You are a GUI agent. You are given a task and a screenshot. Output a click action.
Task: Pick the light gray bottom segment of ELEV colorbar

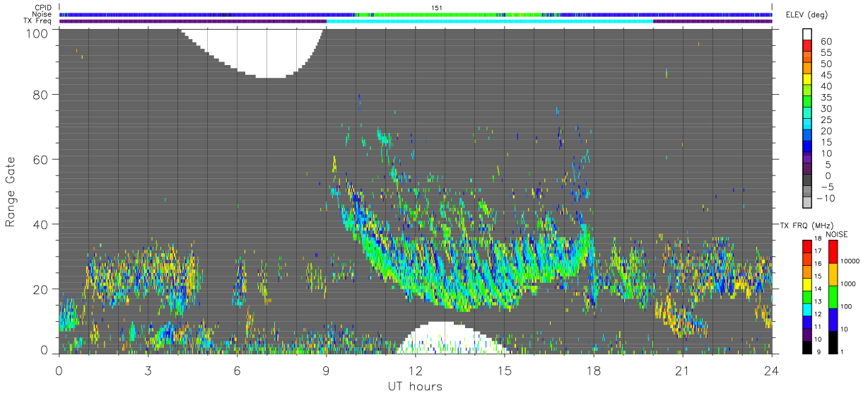pos(808,202)
